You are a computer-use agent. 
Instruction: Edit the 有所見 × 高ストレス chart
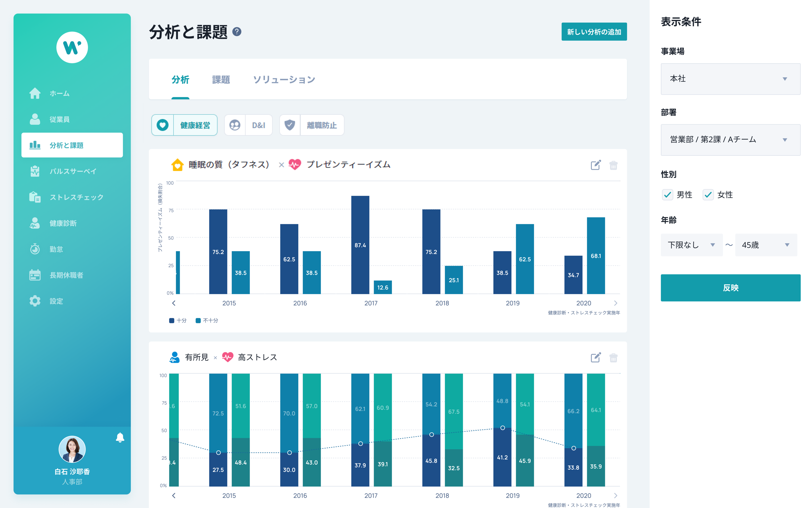[x=595, y=358]
